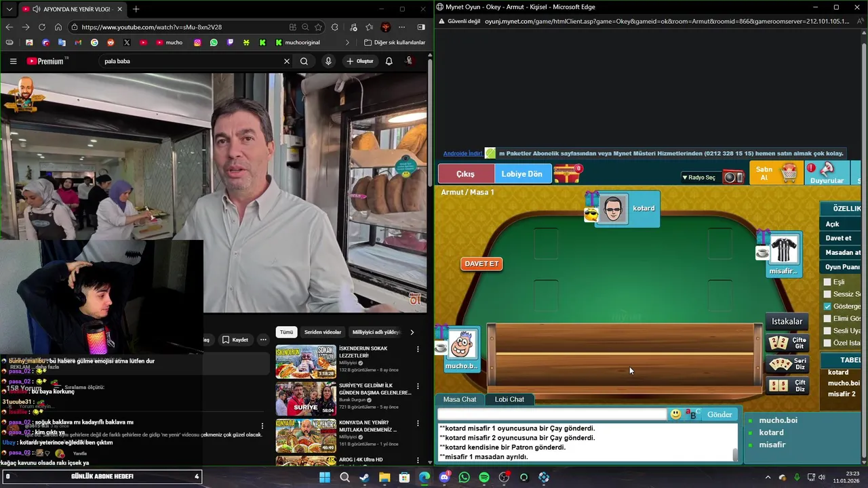Click the Lobiye Dön button
The width and height of the screenshot is (868, 488).
pos(521,174)
